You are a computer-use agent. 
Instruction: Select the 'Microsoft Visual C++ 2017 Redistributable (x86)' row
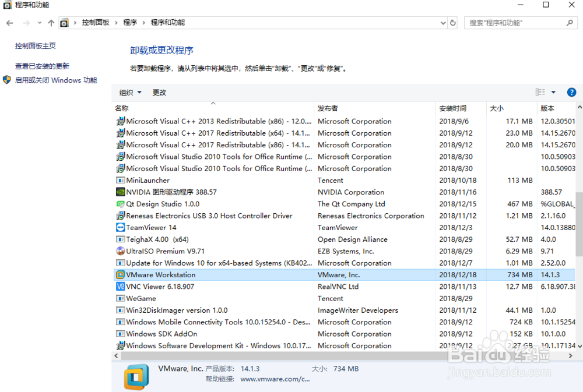(x=344, y=145)
